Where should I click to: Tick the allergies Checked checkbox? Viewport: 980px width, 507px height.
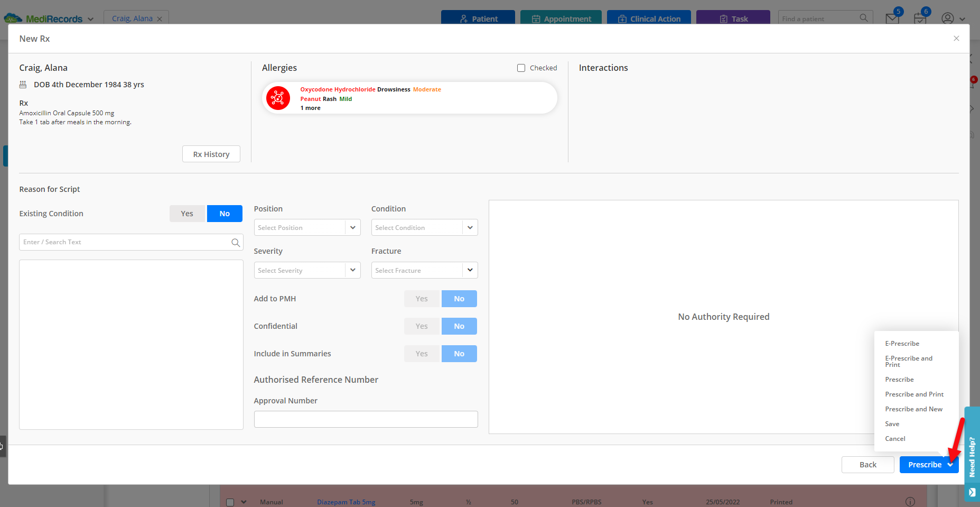[521, 68]
